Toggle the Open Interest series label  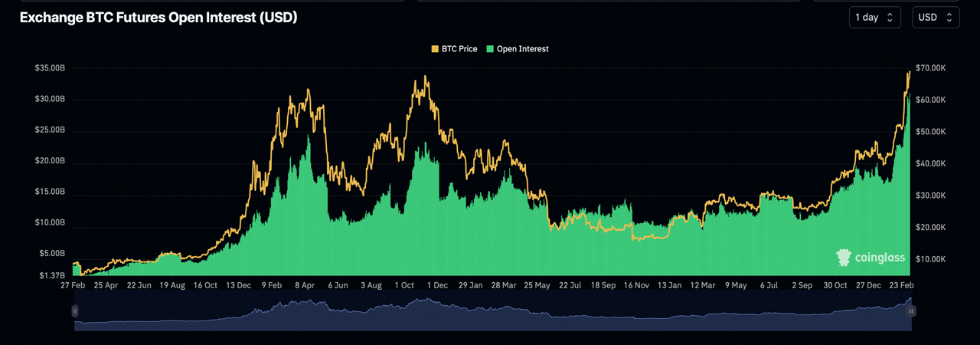pyautogui.click(x=522, y=49)
